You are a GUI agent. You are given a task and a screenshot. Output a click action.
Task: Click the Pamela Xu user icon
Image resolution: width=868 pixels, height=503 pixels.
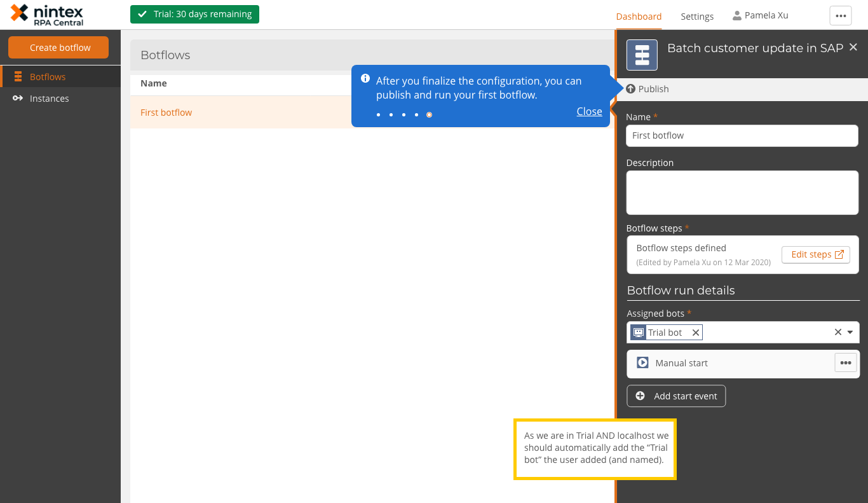[x=737, y=15]
